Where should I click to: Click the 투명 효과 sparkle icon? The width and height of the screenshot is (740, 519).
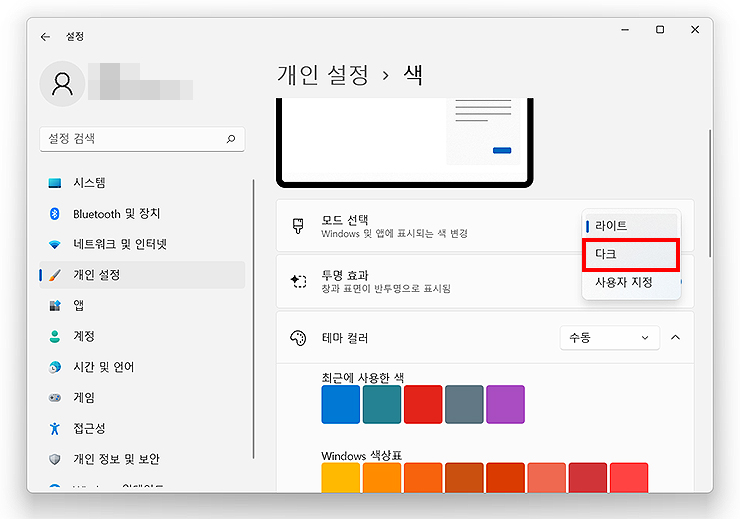tap(298, 281)
